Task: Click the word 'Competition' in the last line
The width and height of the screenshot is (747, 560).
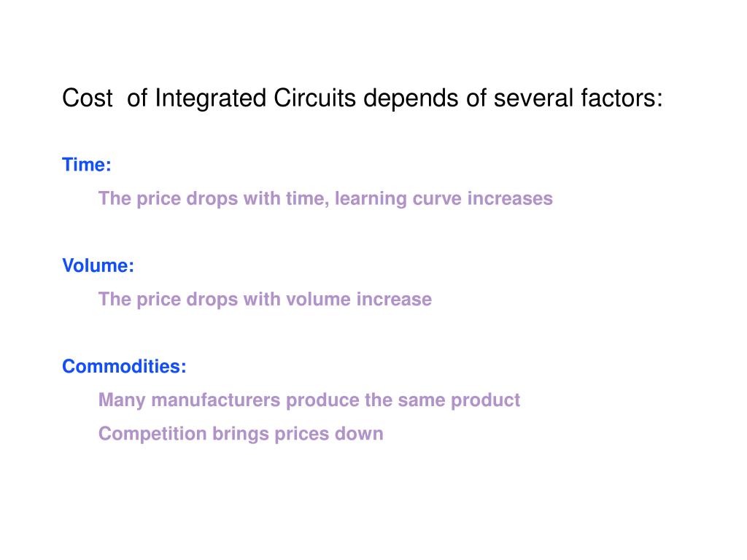Action: (x=152, y=435)
